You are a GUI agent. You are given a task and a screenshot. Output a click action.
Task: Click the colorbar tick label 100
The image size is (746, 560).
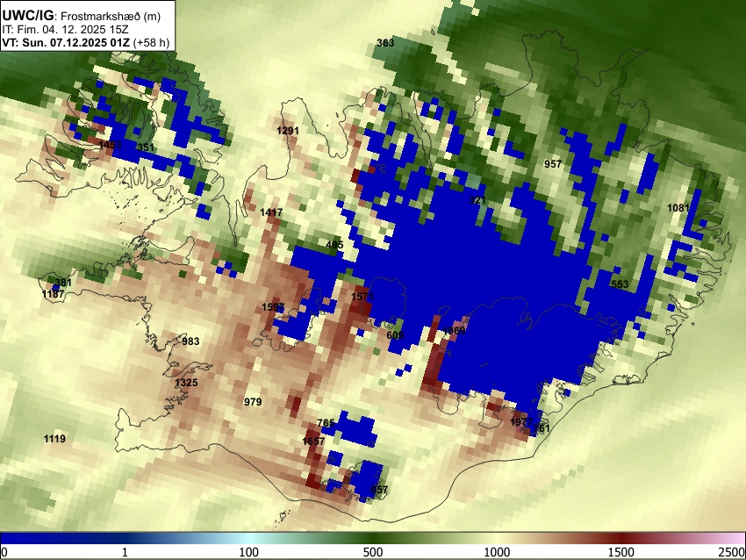point(249,552)
